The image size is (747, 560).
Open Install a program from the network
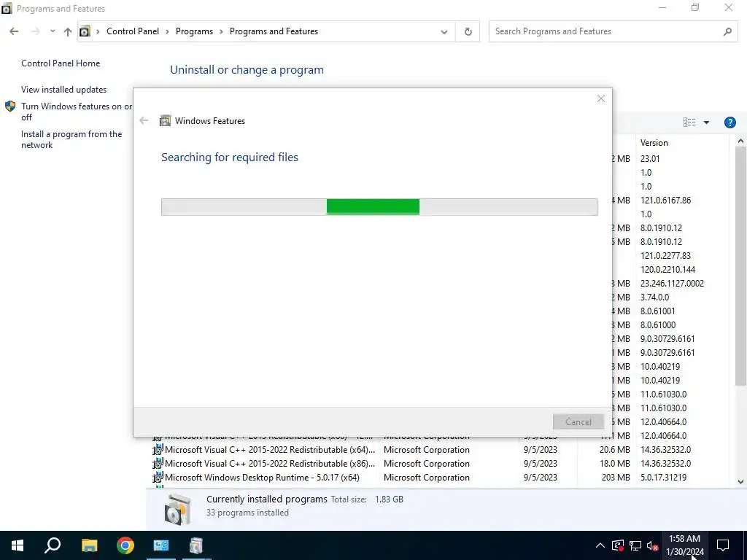pos(71,139)
